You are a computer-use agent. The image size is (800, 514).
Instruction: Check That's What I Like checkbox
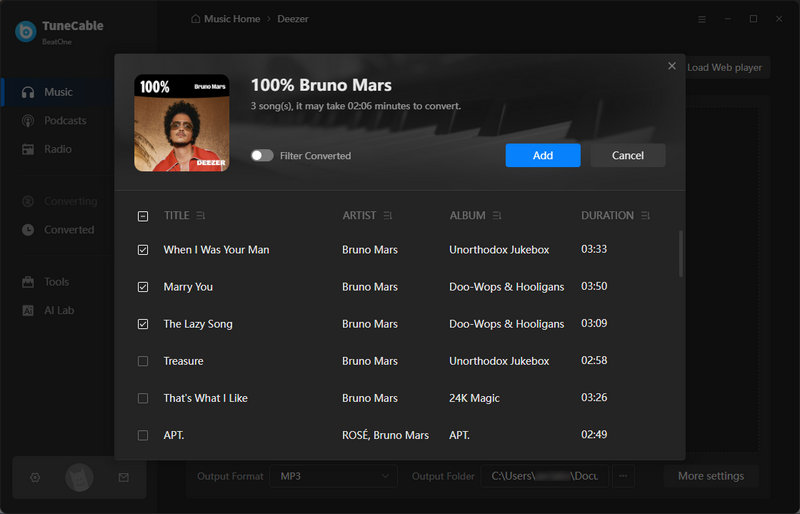click(143, 398)
